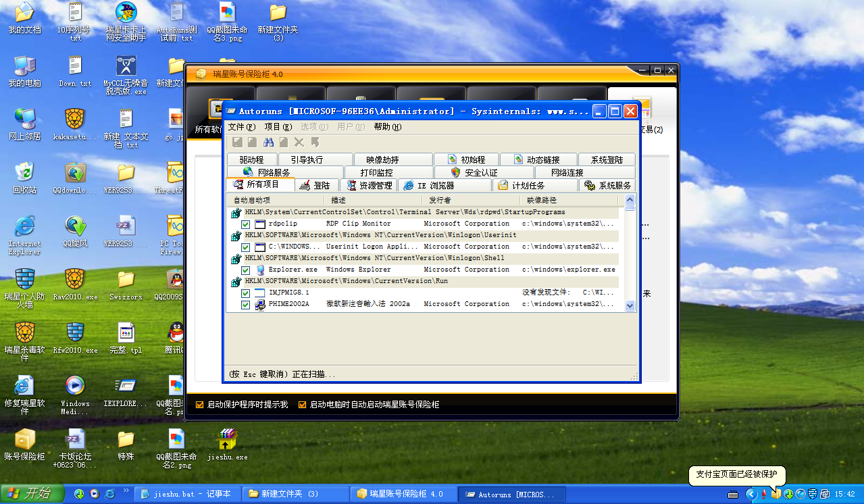This screenshot has height=504, width=864.
Task: Click scrollbar up arrow in Autoruns list
Action: (630, 200)
